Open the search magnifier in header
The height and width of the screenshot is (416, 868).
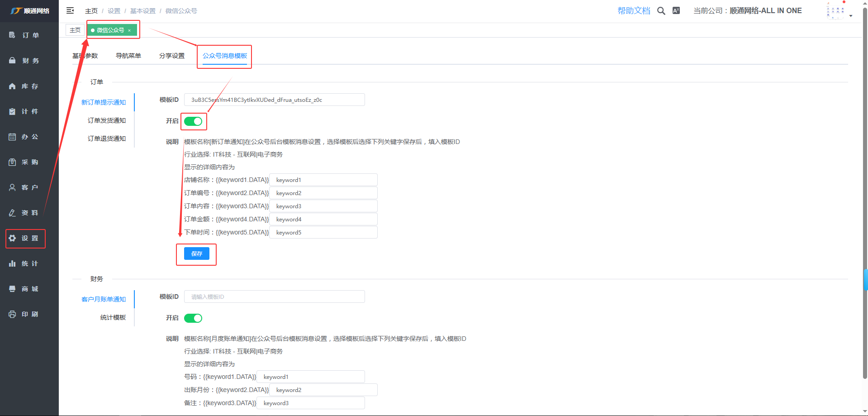point(661,11)
